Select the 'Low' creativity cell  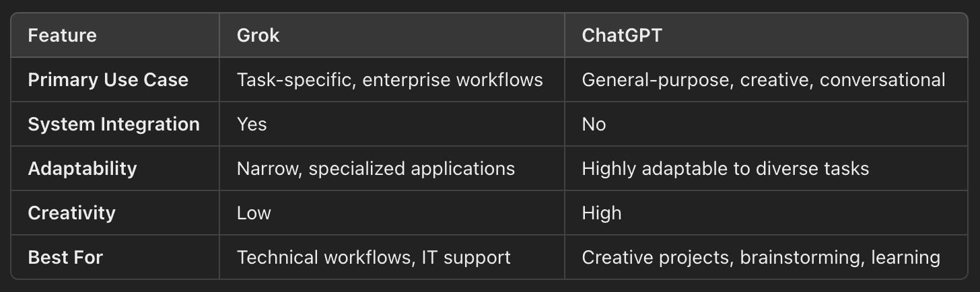[x=254, y=213]
